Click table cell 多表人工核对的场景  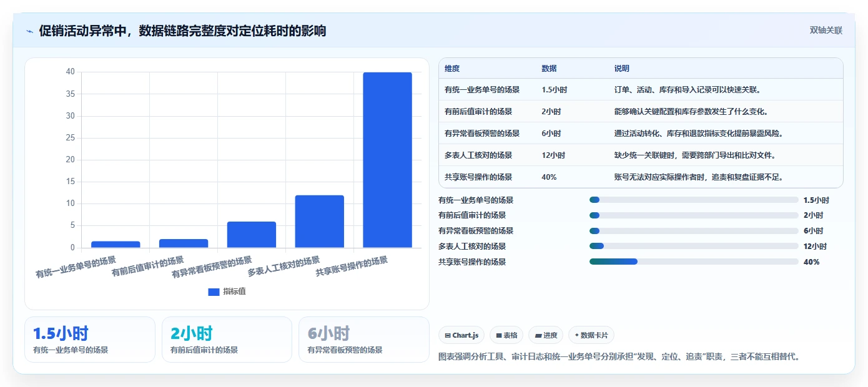point(478,155)
